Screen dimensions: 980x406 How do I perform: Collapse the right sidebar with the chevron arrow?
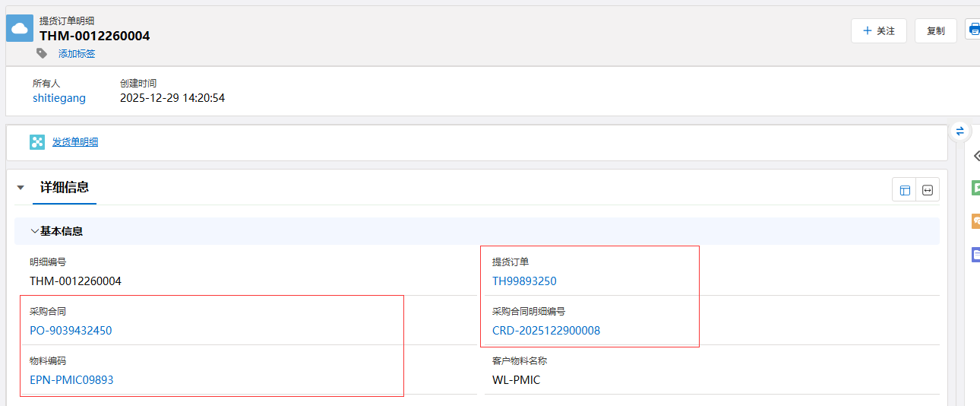976,155
